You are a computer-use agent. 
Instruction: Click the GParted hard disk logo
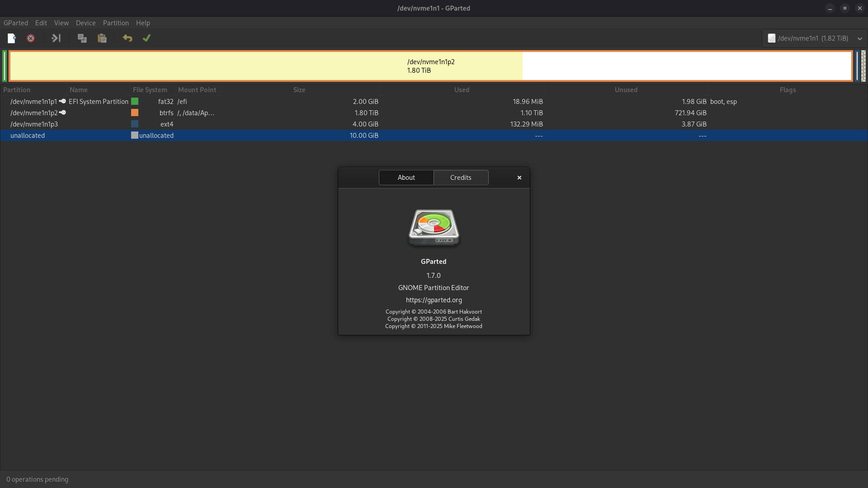[434, 228]
